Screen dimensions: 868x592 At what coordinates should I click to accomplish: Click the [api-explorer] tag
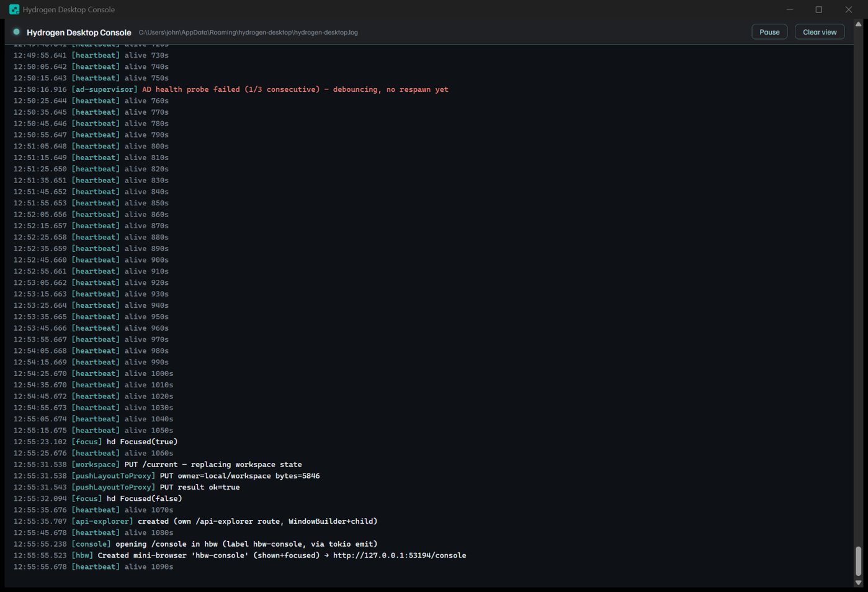click(x=102, y=521)
